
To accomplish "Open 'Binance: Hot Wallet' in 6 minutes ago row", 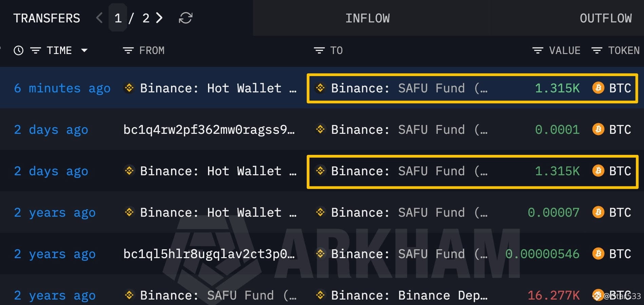I will coord(218,88).
